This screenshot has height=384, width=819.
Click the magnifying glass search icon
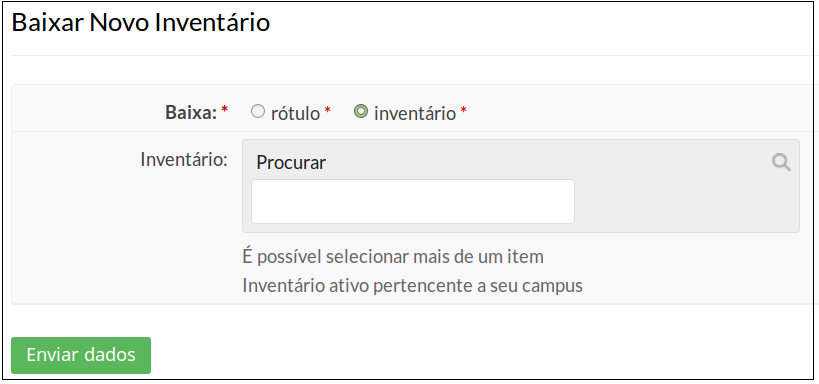(x=781, y=163)
